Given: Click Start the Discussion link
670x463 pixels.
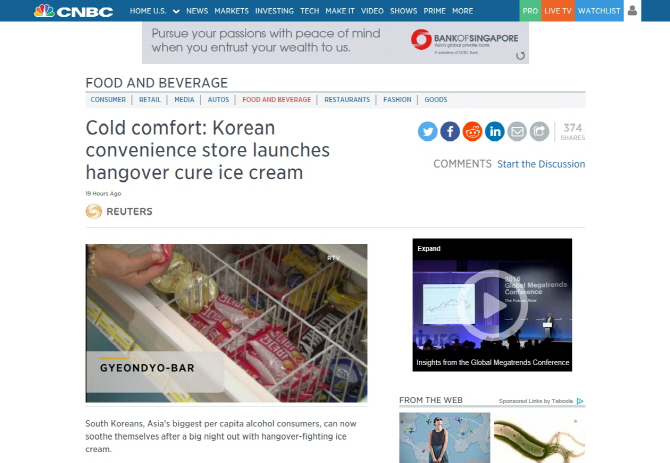Looking at the screenshot, I should point(541,164).
